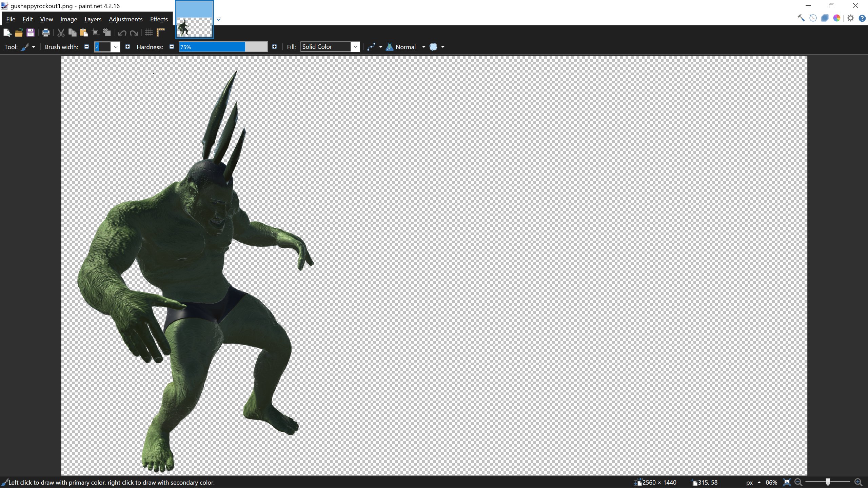The image size is (868, 488).
Task: Click the paintbrush hint text in status bar
Action: coord(112,483)
